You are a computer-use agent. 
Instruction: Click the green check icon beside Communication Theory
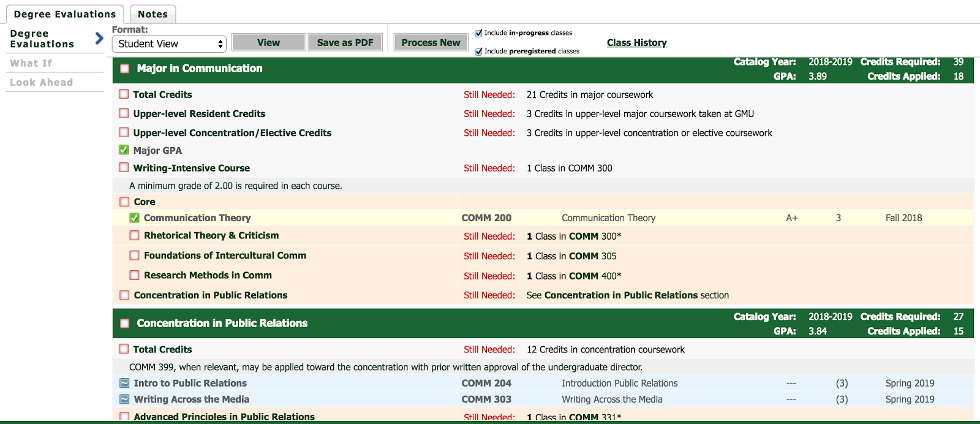(x=134, y=218)
